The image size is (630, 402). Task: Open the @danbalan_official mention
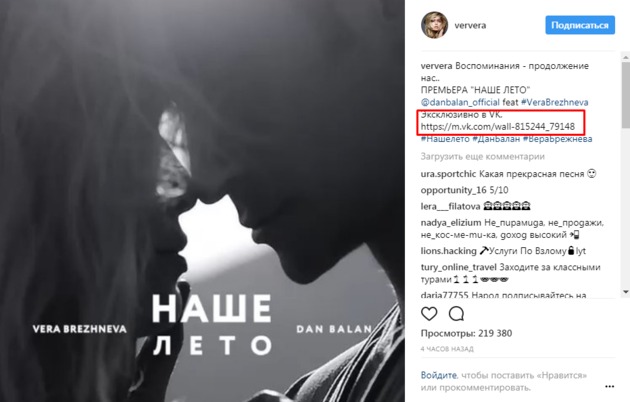point(460,102)
